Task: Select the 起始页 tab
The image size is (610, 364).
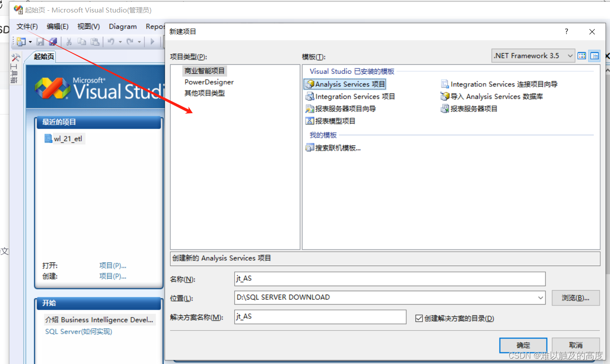Action: [x=44, y=56]
